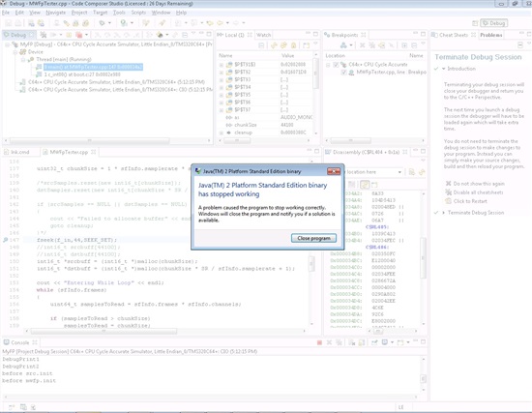This screenshot has width=532, height=413.
Task: Click the connect target icon in Debug view toolbar
Action: (44, 35)
